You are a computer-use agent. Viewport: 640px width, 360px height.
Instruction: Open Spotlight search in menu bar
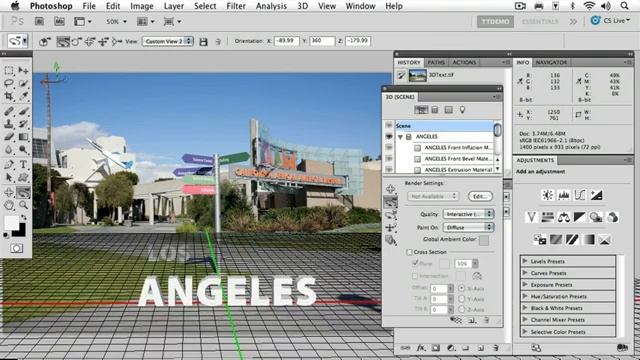pos(624,6)
